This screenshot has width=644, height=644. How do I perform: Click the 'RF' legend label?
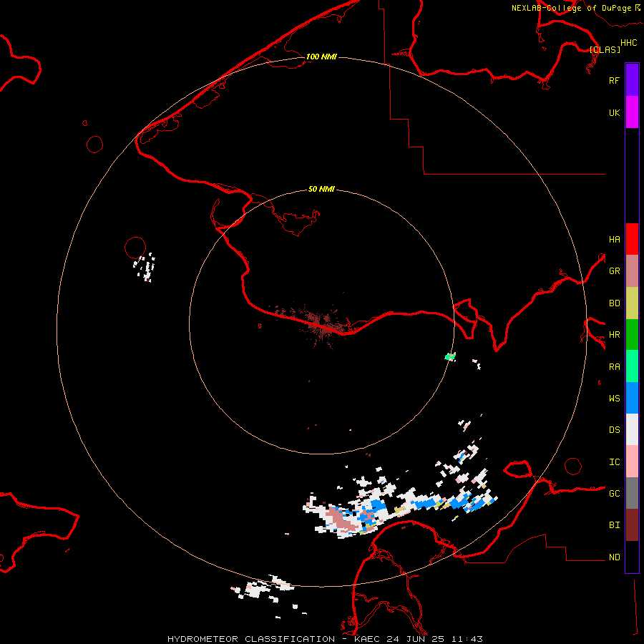click(614, 80)
